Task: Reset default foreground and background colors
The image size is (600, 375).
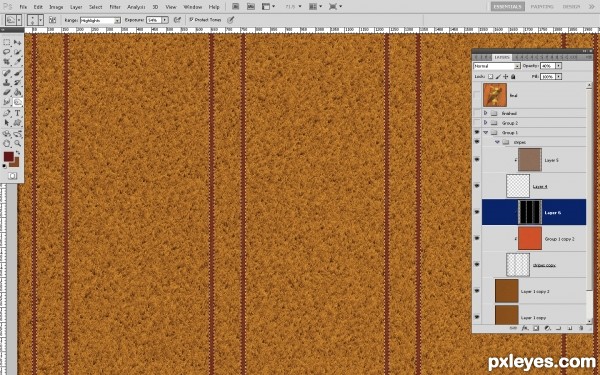Action: click(x=4, y=166)
